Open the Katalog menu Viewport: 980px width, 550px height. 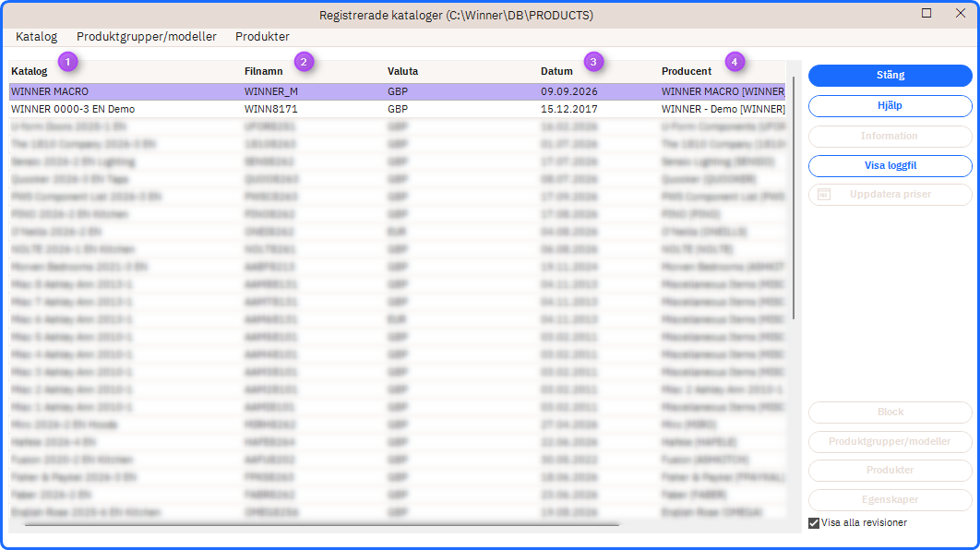(x=36, y=36)
